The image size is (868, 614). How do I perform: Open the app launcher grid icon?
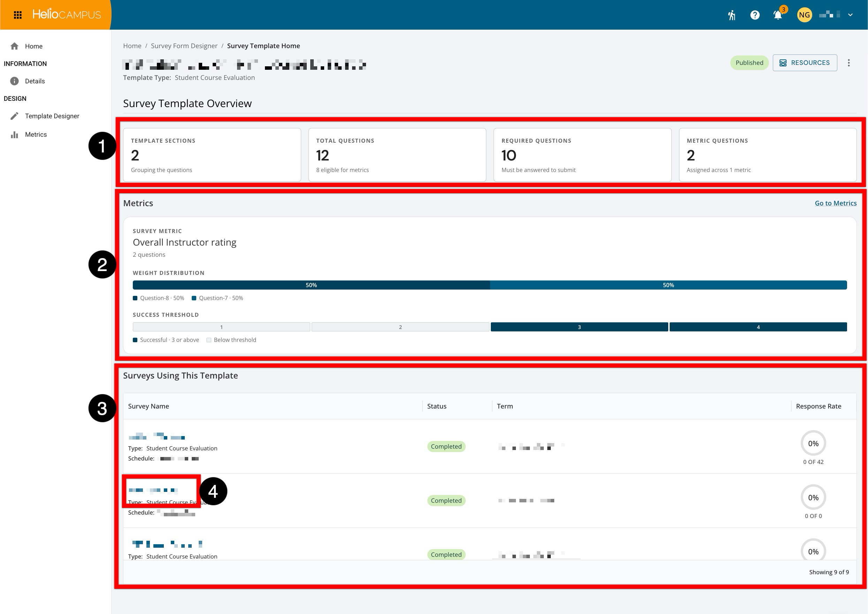pos(17,15)
